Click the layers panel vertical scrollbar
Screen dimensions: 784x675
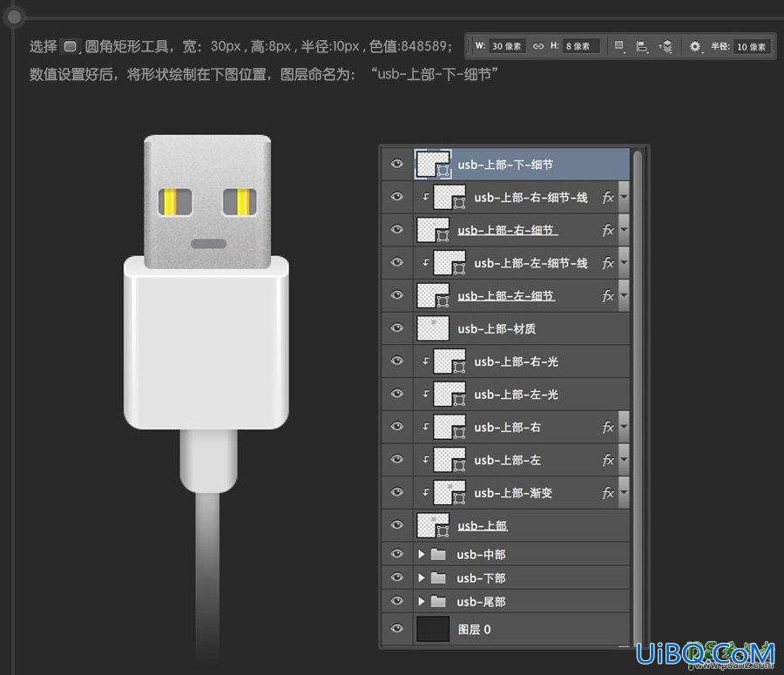tap(637, 397)
